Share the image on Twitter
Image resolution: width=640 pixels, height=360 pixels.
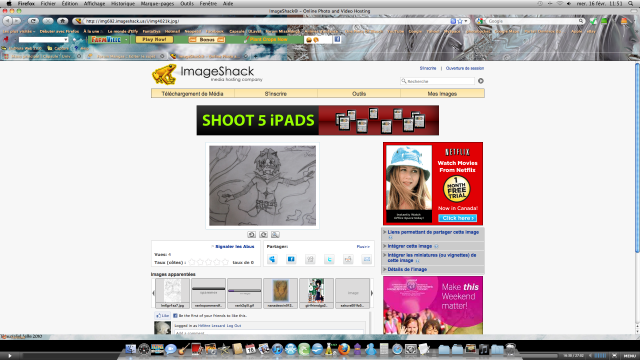(329, 259)
